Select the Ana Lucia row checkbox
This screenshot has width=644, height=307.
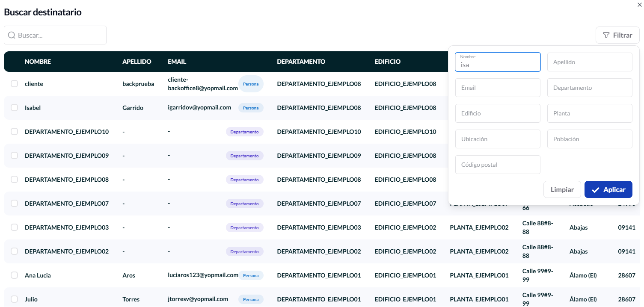click(x=14, y=275)
